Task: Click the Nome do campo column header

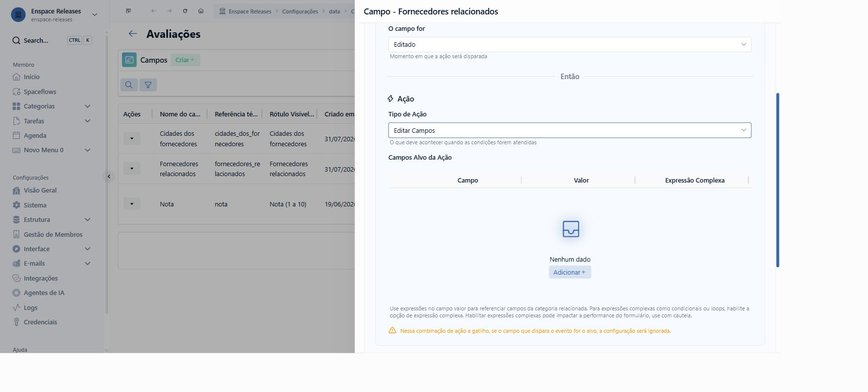Action: click(x=180, y=114)
